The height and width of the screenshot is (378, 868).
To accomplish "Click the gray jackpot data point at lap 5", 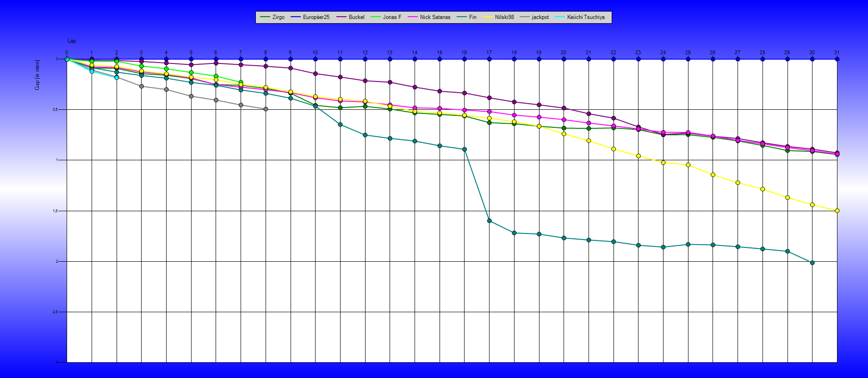I will coord(191,96).
